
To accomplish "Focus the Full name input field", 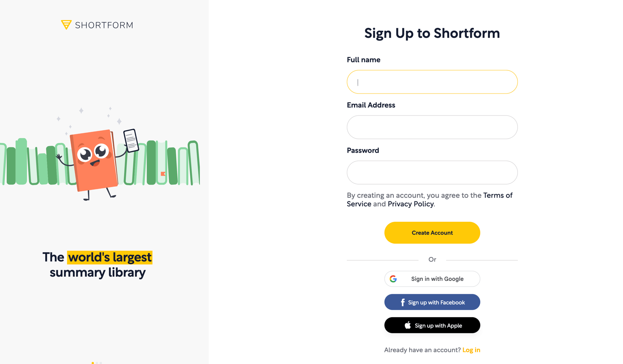I will pyautogui.click(x=432, y=82).
